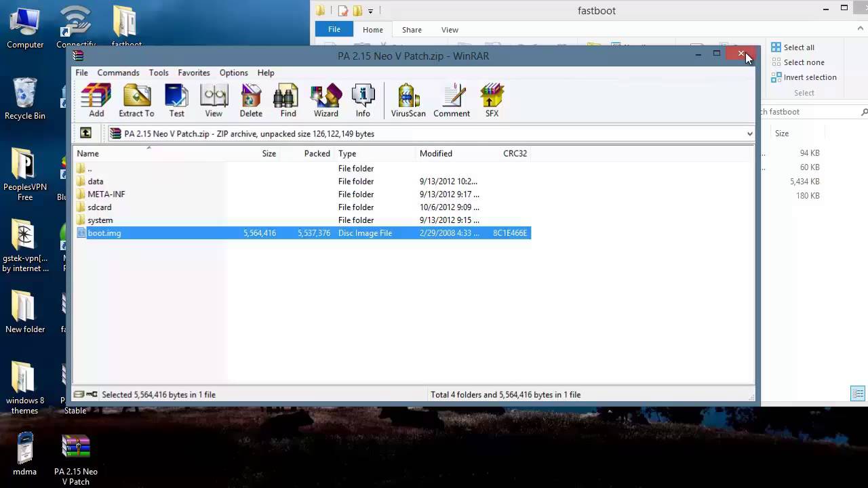Select the boot.img file row
This screenshot has height=488, width=868.
[x=302, y=232]
